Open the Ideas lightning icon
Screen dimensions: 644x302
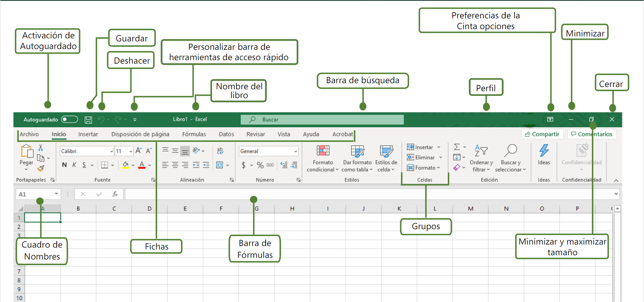coord(544,150)
